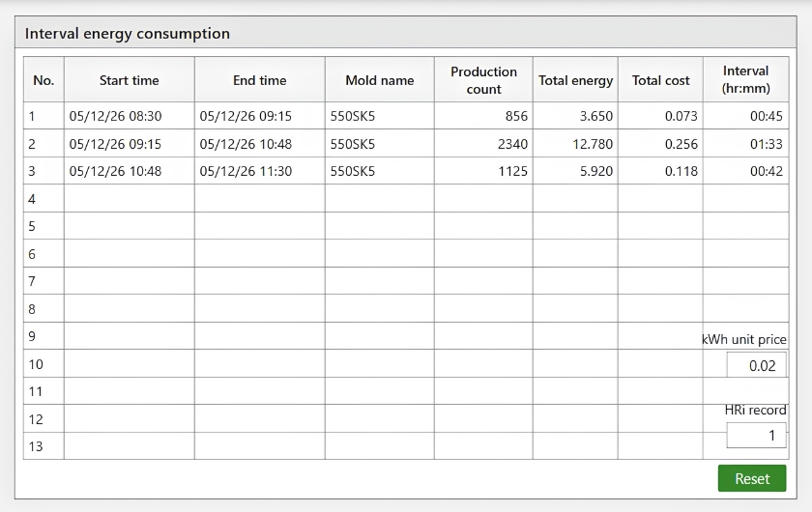Edit the HRi record field
Screen dimensions: 812x512
click(x=757, y=436)
